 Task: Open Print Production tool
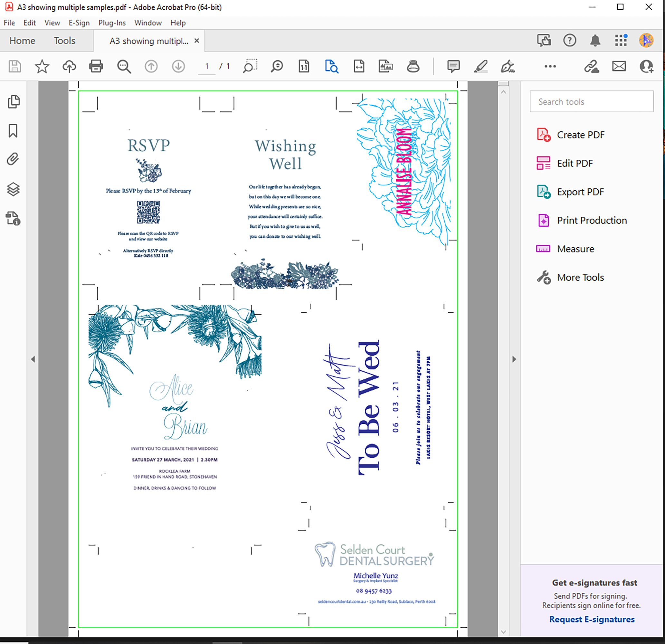(x=591, y=220)
